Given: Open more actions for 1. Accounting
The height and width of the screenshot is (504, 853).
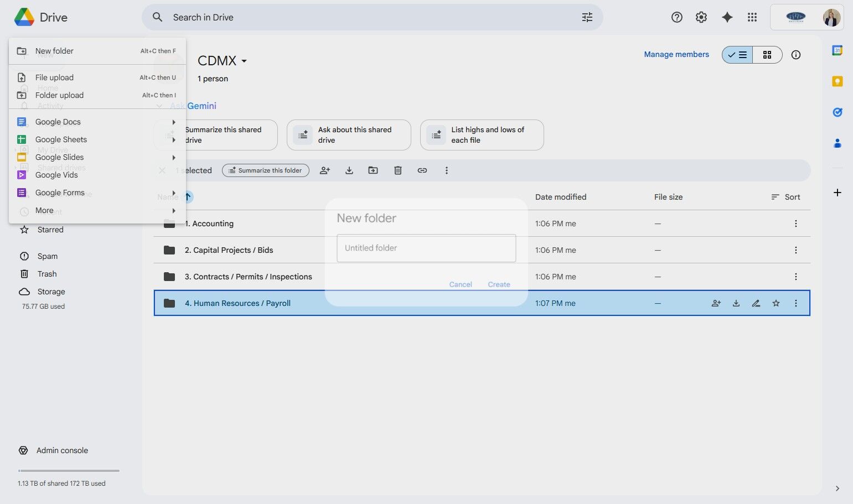Looking at the screenshot, I should pos(796,224).
